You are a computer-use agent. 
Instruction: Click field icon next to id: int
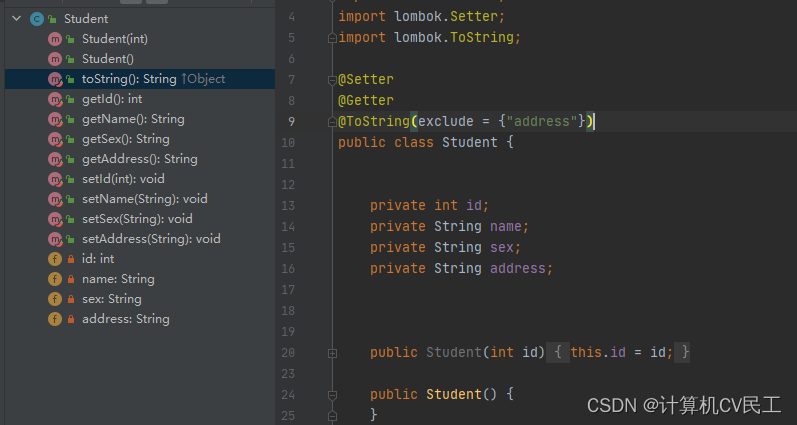tap(55, 259)
